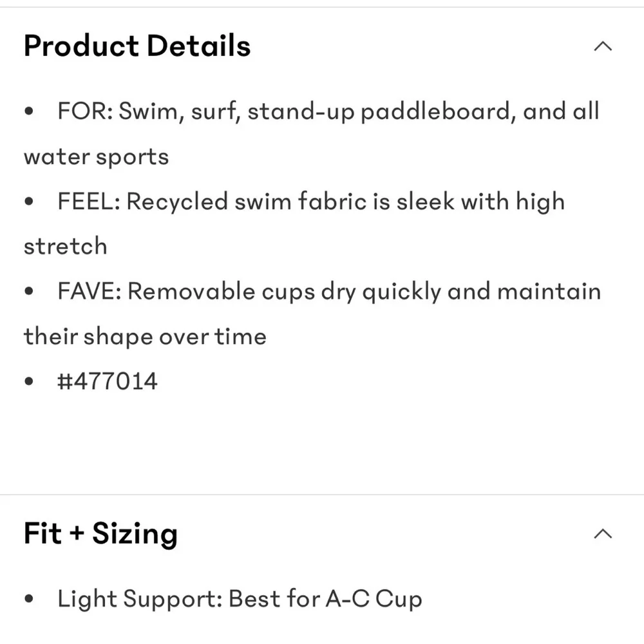
Task: Click the bullet before Light Support
Action: pos(29,598)
